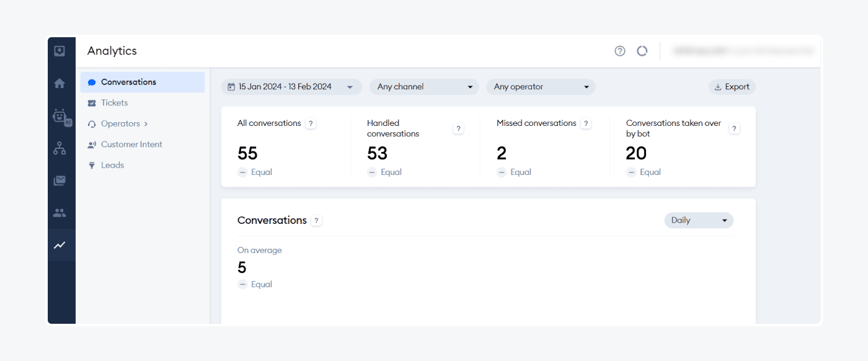Screen dimensions: 868x361
Task: Select the Analytics chart icon in sidebar
Action: 60,245
